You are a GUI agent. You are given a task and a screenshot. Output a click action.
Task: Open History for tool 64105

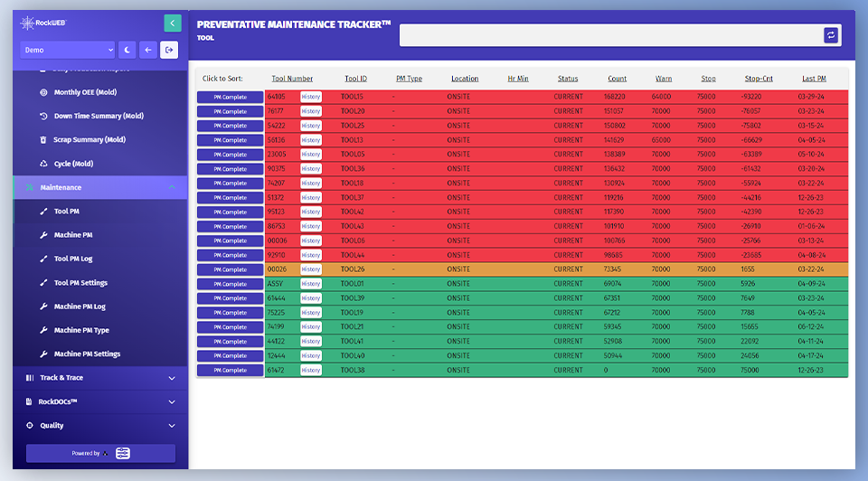[x=310, y=97]
